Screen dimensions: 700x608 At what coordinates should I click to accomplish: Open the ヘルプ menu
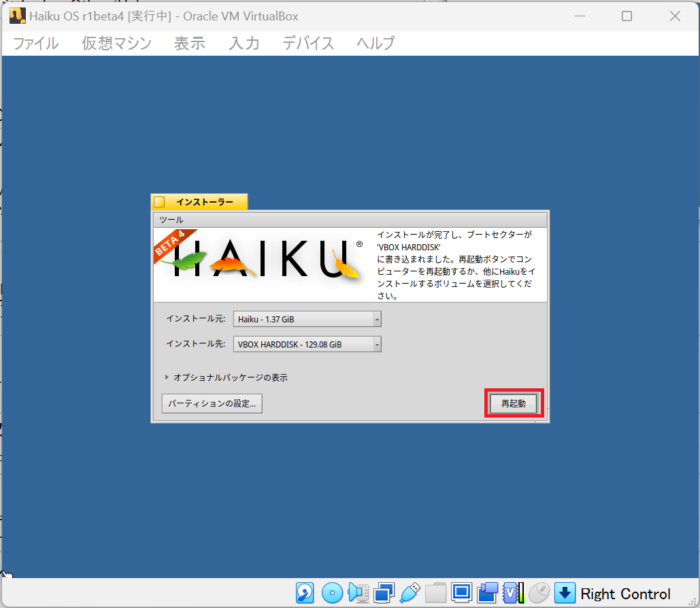[x=376, y=44]
